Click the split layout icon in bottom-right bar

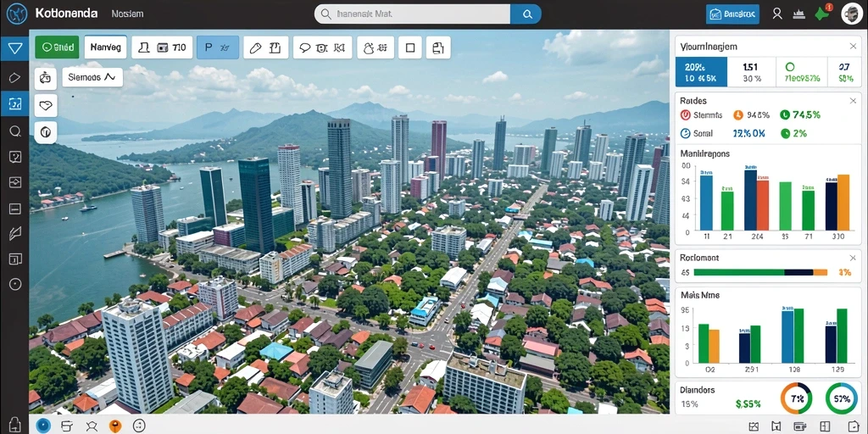click(x=825, y=426)
